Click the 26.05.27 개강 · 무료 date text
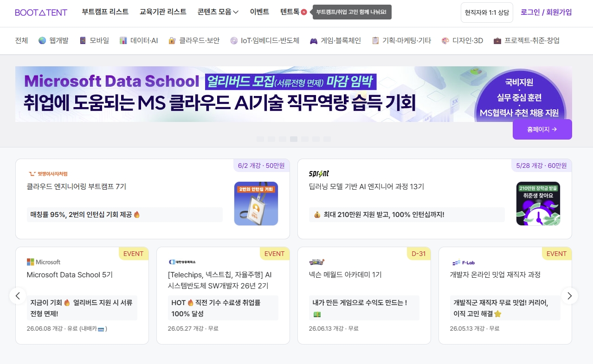 tap(193, 328)
